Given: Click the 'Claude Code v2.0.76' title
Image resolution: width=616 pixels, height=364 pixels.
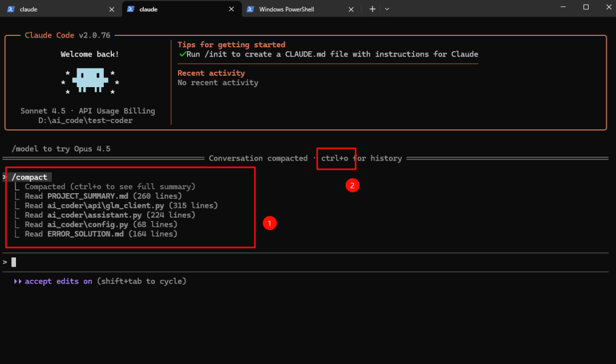Looking at the screenshot, I should [67, 35].
